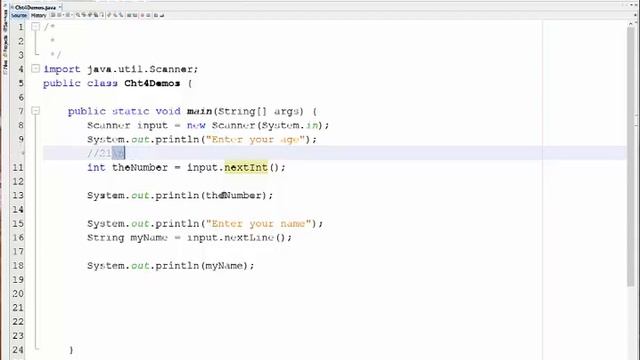The image size is (640, 360).
Task: Switch to the History view tab
Action: [39, 15]
